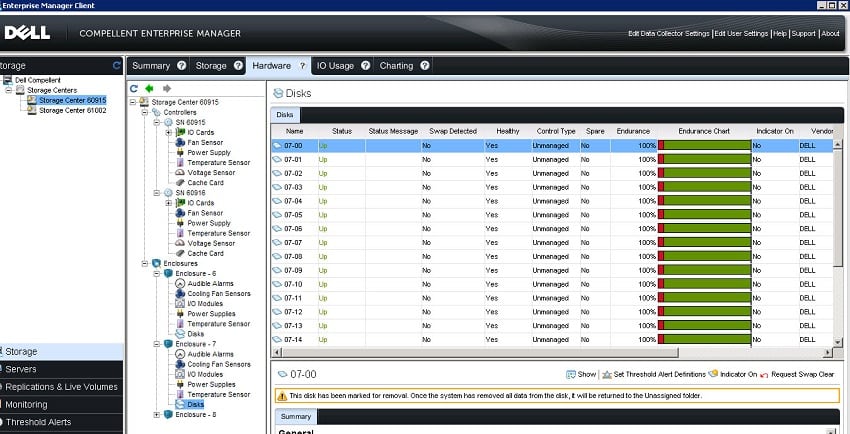This screenshot has height=434, width=850.
Task: Collapse the Storage Center 60915 tree root
Action: point(133,102)
